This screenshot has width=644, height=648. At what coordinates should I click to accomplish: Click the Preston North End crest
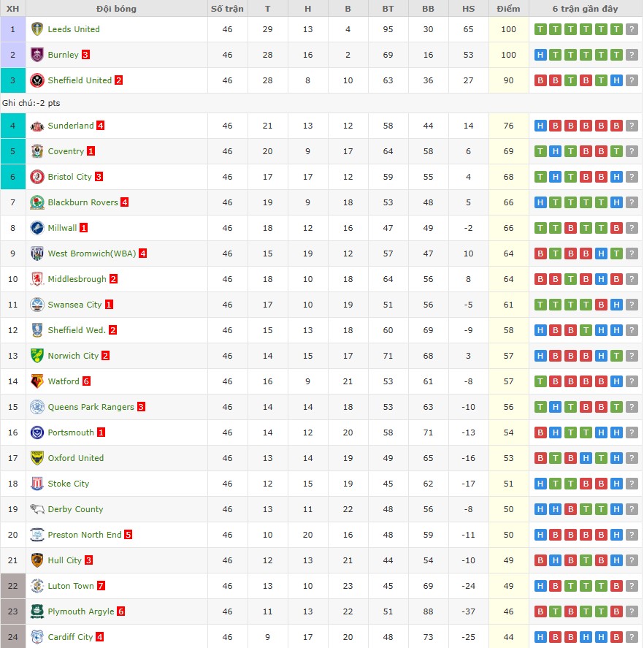pyautogui.click(x=37, y=535)
